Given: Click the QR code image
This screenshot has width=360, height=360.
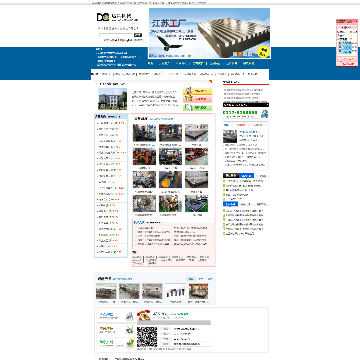Looking at the screenshot, I should point(147,337).
